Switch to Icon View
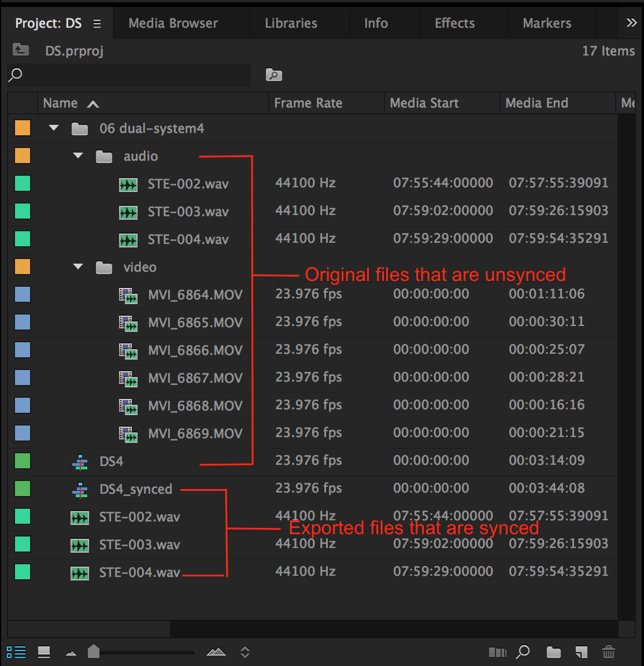The width and height of the screenshot is (644, 666). (x=44, y=652)
